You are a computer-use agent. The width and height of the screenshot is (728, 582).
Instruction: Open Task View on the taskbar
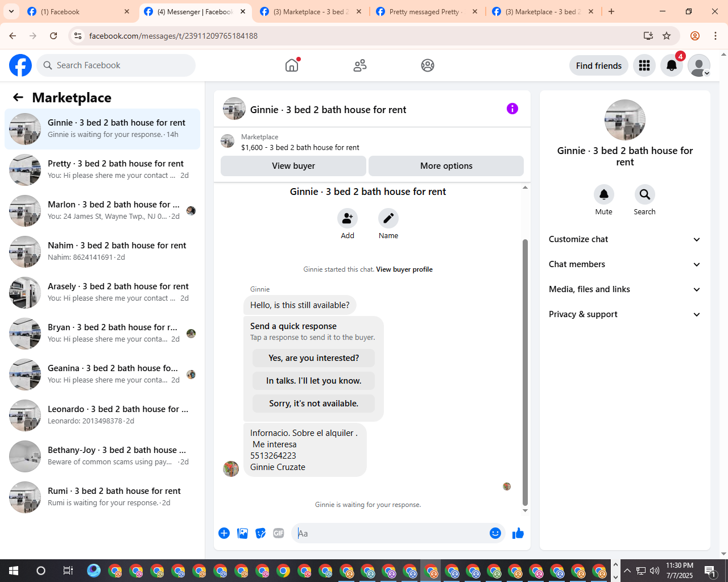[68, 571]
